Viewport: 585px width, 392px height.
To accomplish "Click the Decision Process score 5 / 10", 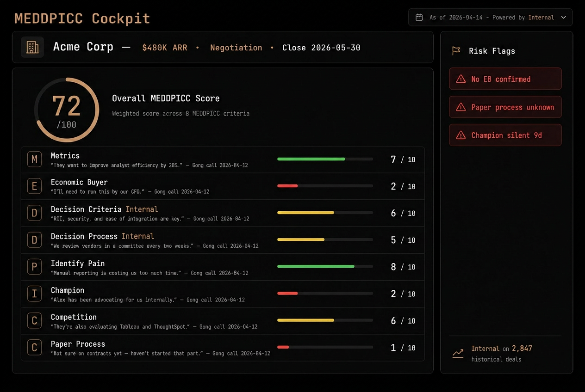I will [x=403, y=240].
